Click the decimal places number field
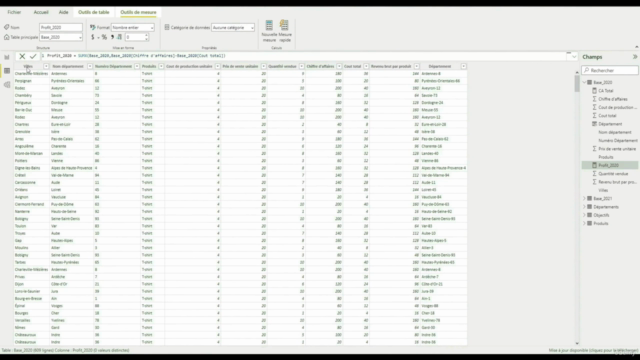 (135, 37)
